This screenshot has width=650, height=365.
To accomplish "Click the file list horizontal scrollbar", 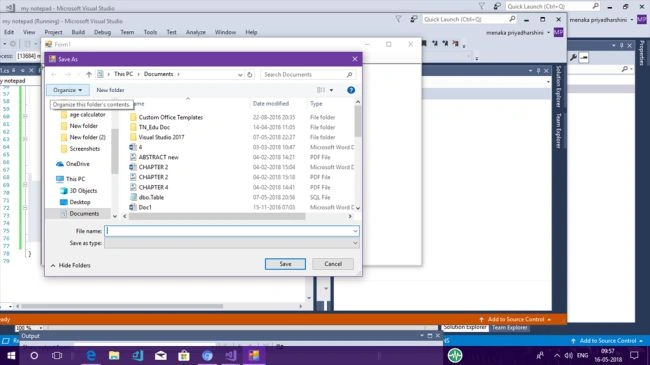I will coord(217,217).
